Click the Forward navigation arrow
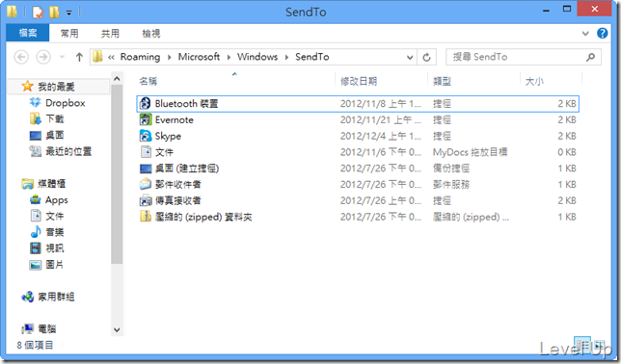621x364 pixels. point(43,57)
